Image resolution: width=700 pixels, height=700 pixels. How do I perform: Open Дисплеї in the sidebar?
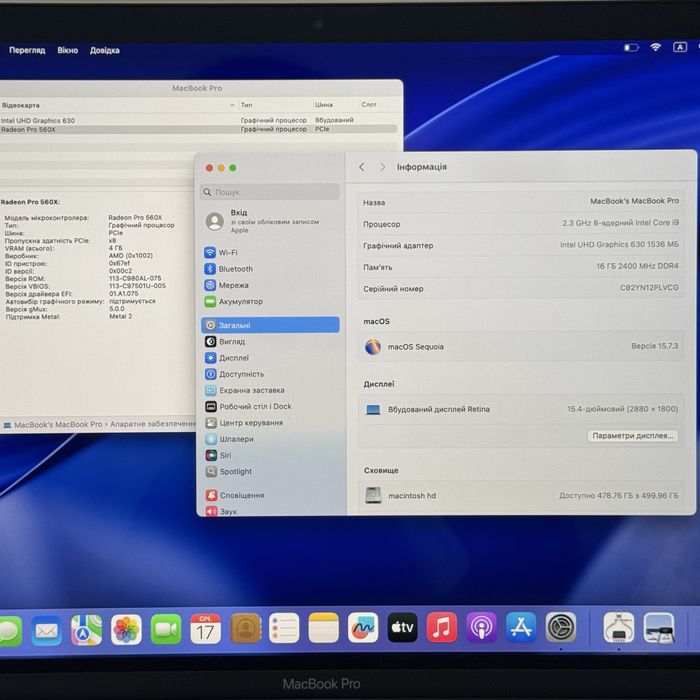227,358
